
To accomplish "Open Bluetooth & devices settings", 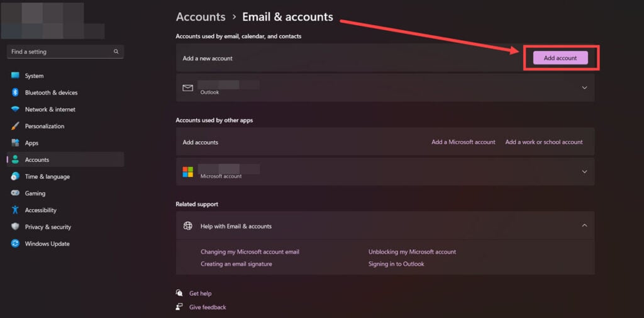I will 65,93.
